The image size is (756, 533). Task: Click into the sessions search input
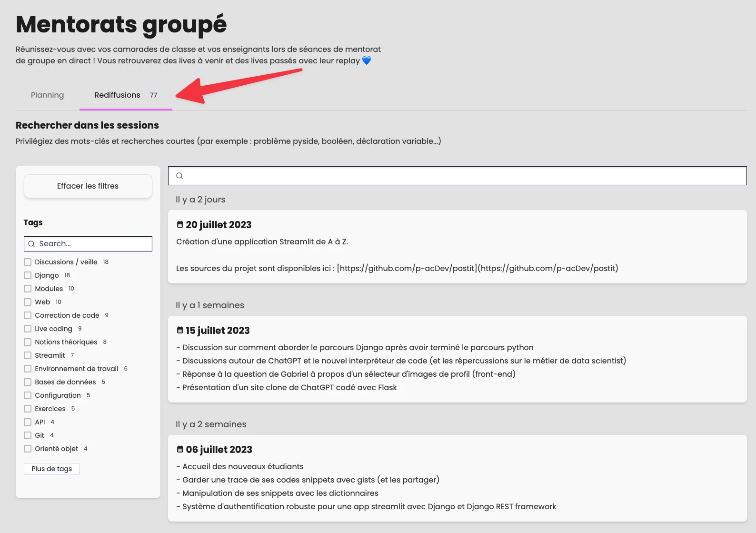(x=458, y=176)
